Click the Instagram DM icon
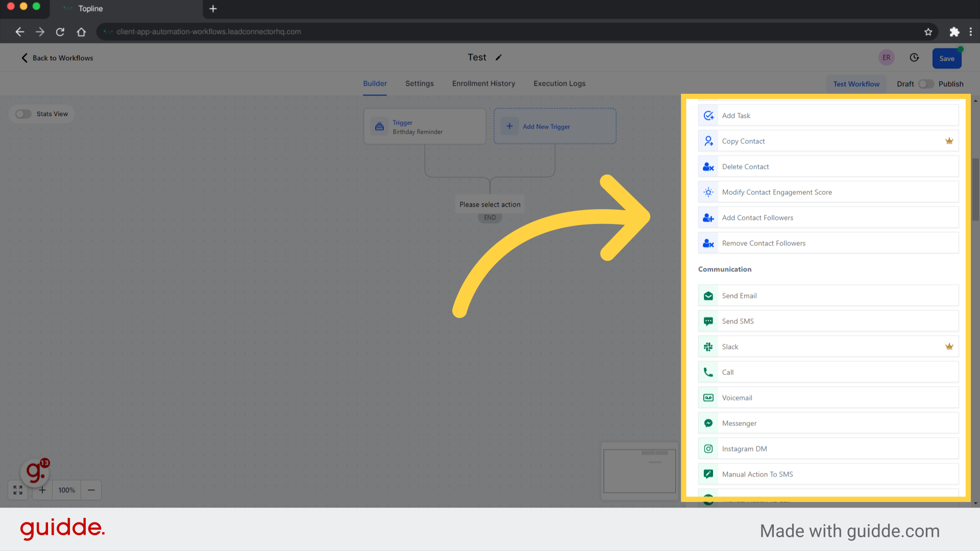This screenshot has width=980, height=551. [x=708, y=449]
